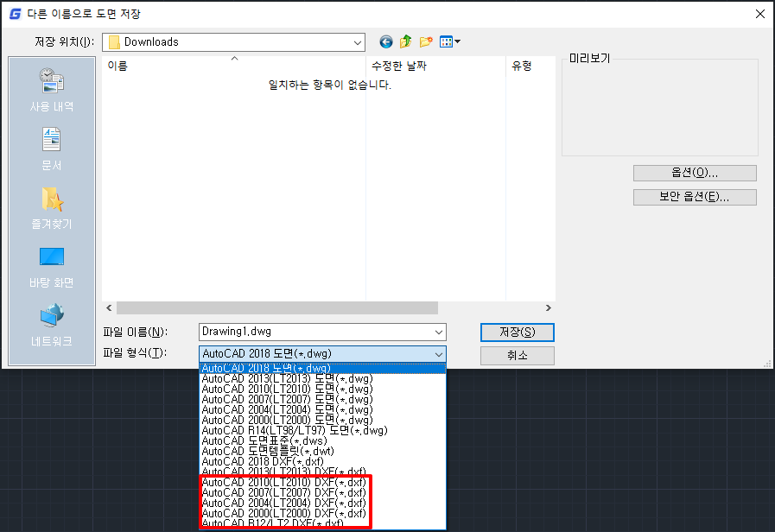Expand the 저장 위치 Downloads location dropdown
The width and height of the screenshot is (775, 532).
pyautogui.click(x=358, y=42)
